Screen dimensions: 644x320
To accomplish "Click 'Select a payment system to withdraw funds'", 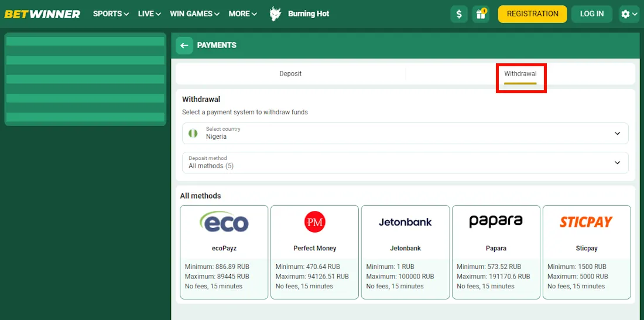I will (x=245, y=112).
